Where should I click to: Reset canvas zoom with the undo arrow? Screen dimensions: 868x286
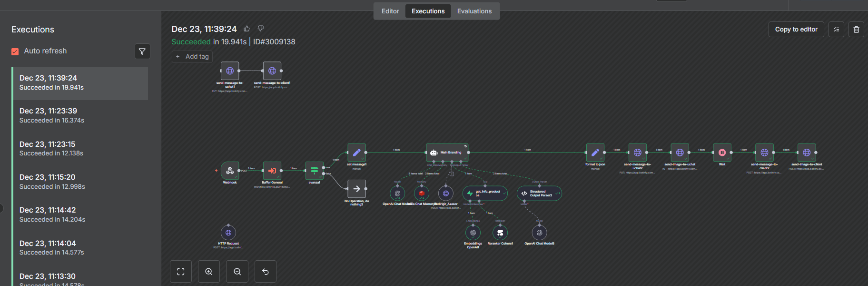[x=266, y=272]
